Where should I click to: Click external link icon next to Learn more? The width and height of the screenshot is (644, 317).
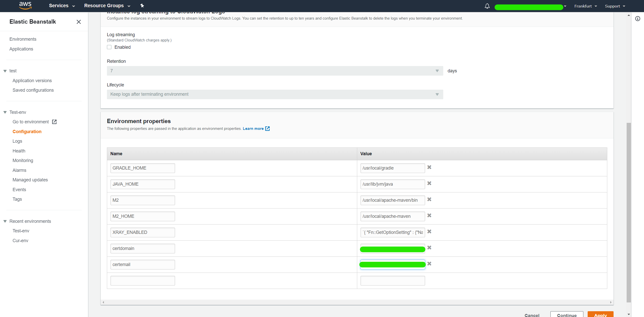(267, 129)
